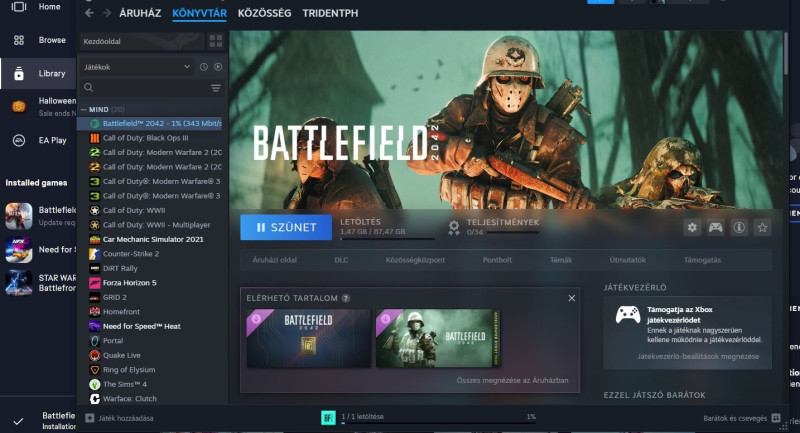Open the Útmutatók link
Screen dimensions: 800x433
[x=628, y=260]
